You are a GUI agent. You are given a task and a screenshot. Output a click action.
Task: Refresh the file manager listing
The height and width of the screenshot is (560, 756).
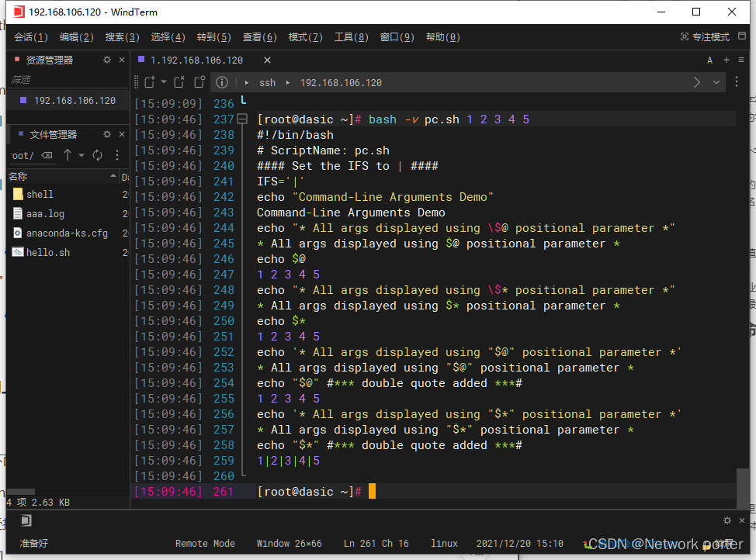97,155
